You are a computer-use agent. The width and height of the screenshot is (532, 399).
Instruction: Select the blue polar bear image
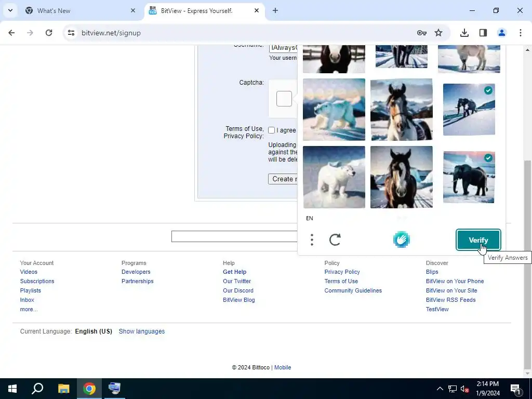pos(334,110)
